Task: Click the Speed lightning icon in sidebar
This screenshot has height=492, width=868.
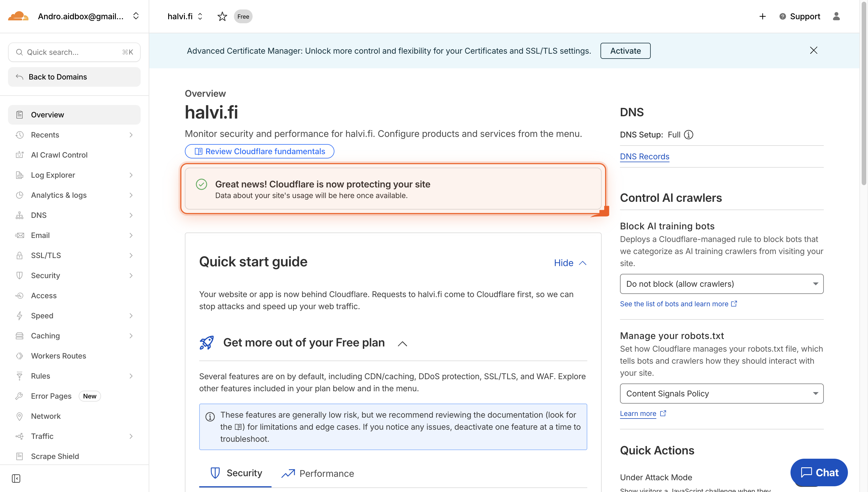Action: pyautogui.click(x=19, y=315)
